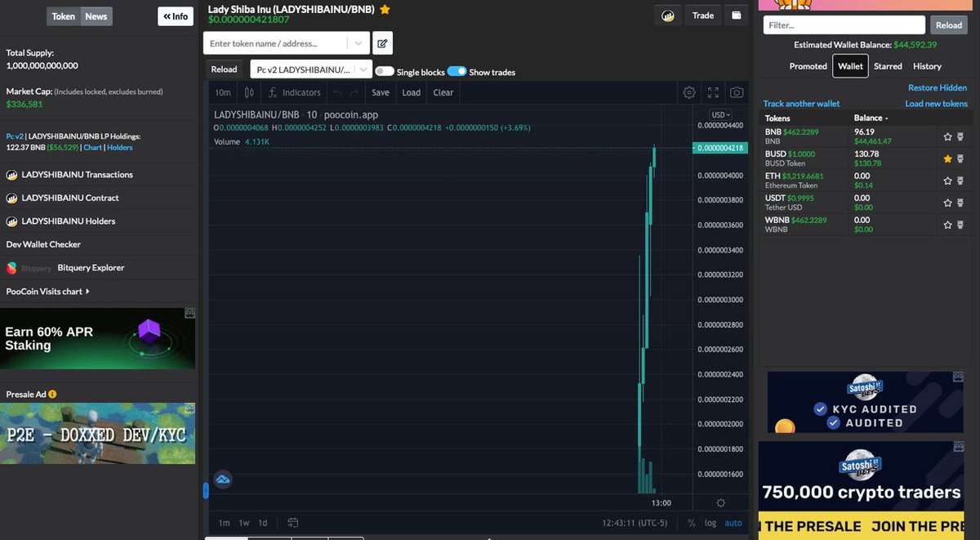Undo the last chart action
The image size is (980, 540).
pos(337,92)
